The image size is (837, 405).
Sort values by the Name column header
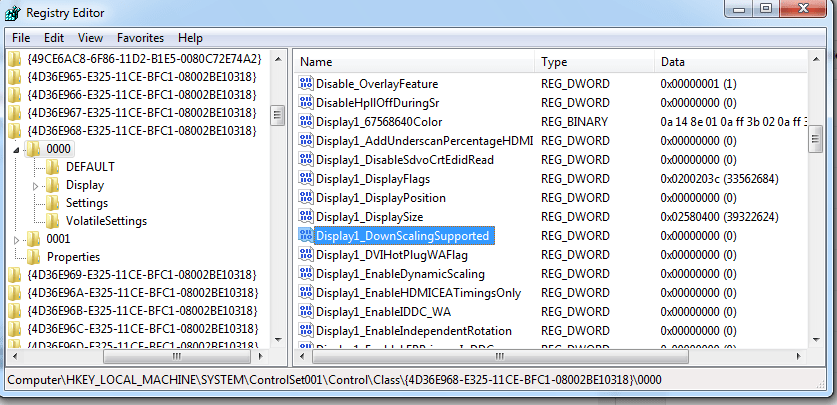click(414, 62)
